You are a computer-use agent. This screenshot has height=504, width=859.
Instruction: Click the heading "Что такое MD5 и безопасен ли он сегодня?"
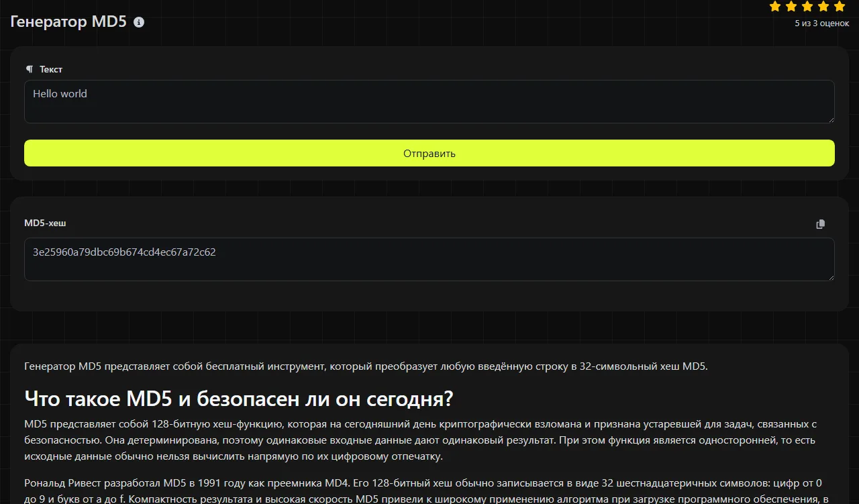[239, 399]
